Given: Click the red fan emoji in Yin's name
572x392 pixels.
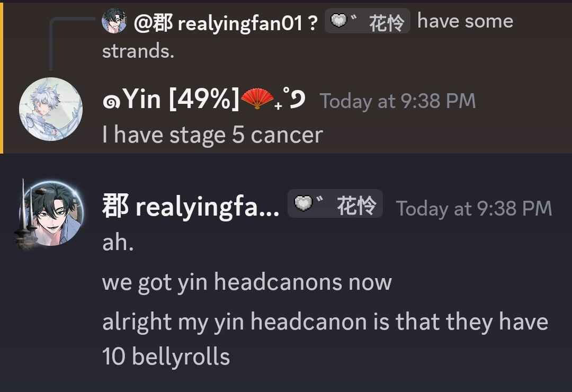Looking at the screenshot, I should [x=257, y=99].
